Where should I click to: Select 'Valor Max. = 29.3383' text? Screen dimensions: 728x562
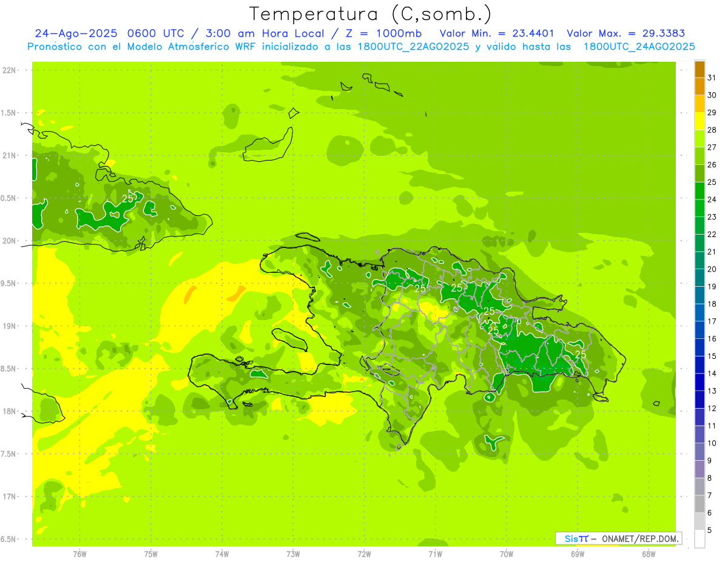(x=626, y=33)
